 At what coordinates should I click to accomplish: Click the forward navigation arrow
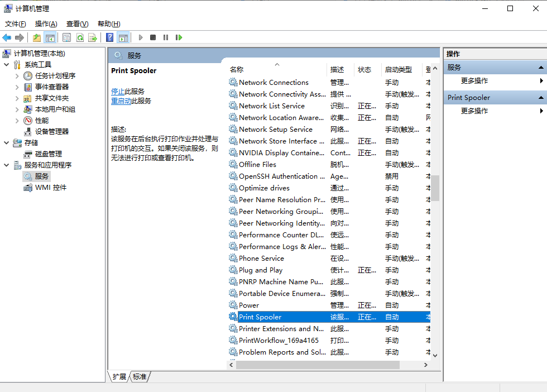pyautogui.click(x=20, y=37)
